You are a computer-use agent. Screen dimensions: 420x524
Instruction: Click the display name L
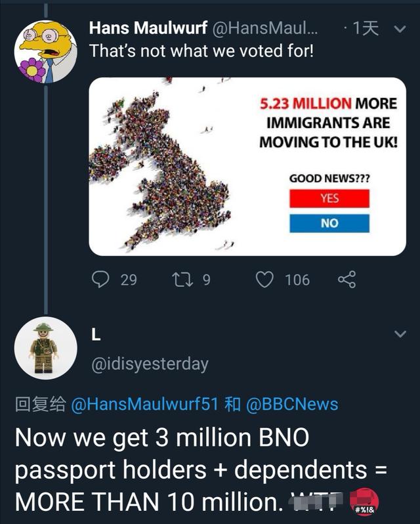tap(96, 335)
